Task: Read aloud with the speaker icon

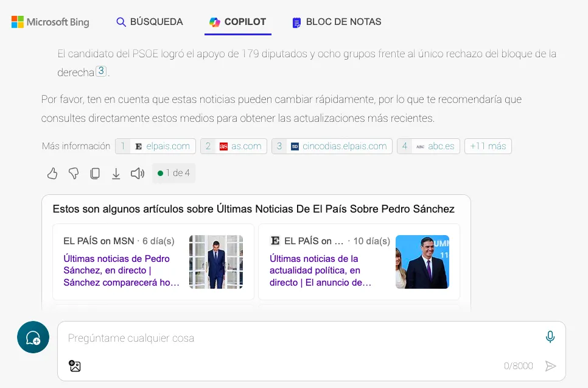Action: point(137,174)
